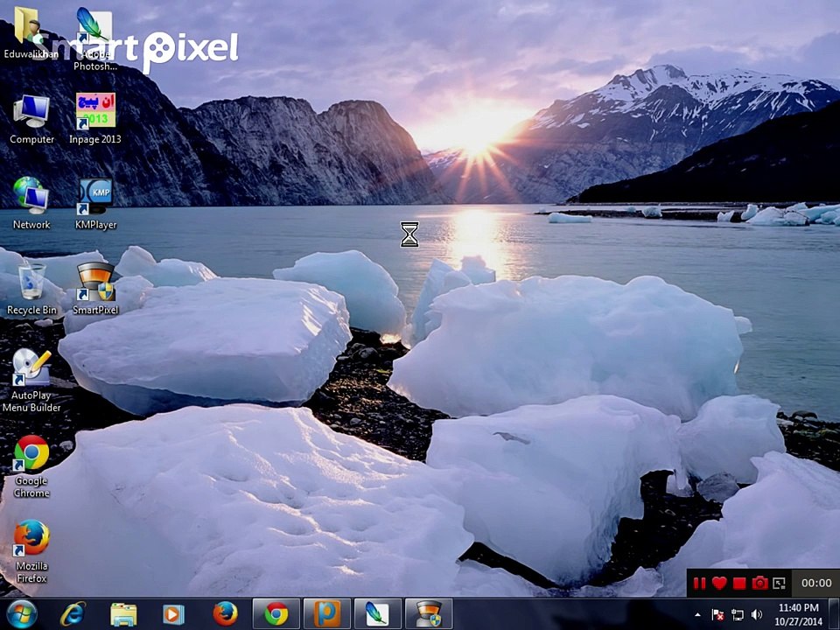Open the network status tray icon

(737, 615)
